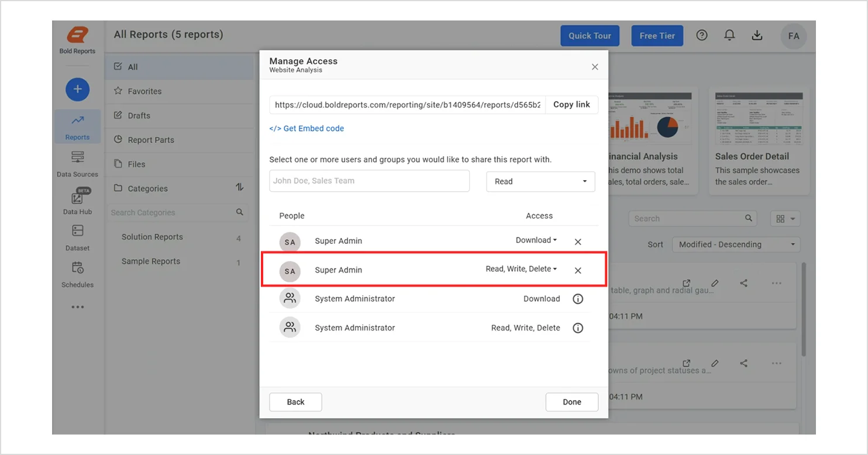Click the Bold Reports logo icon
868x455 pixels.
[x=77, y=35]
